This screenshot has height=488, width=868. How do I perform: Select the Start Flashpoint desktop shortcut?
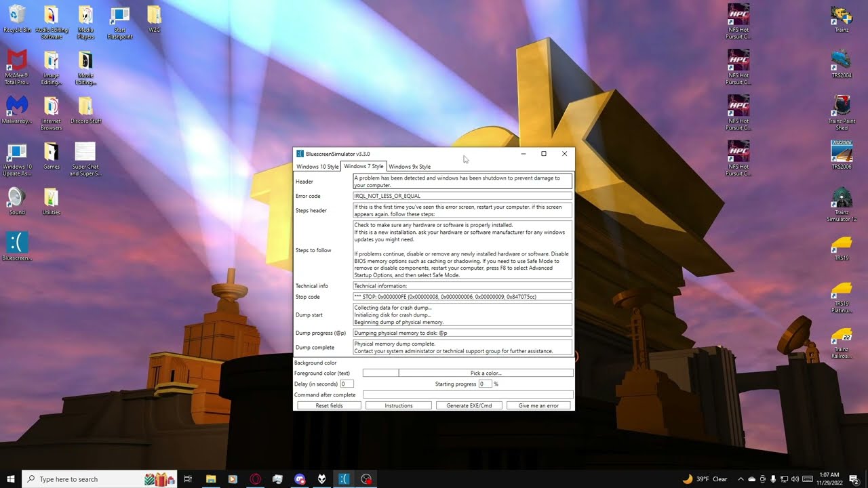pyautogui.click(x=120, y=22)
